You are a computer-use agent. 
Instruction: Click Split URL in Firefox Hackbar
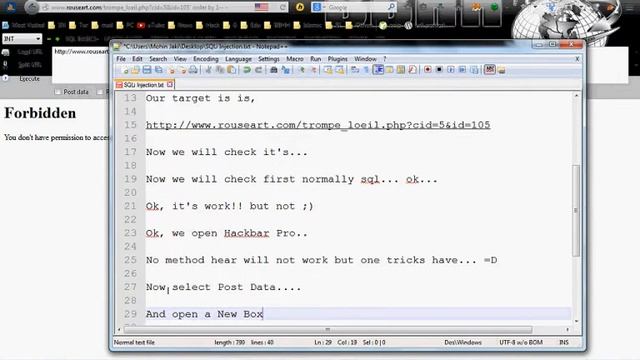coord(29,65)
